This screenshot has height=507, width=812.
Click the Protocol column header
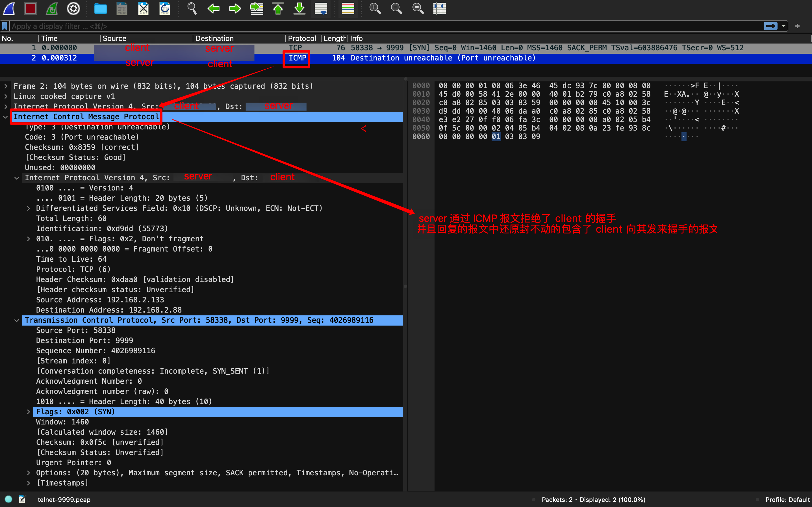[x=302, y=38]
